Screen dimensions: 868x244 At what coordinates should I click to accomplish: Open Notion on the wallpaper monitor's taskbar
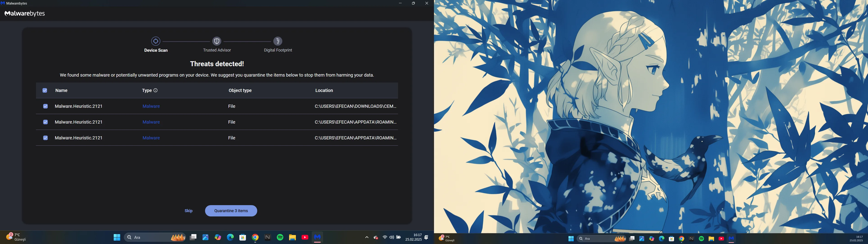(x=691, y=239)
